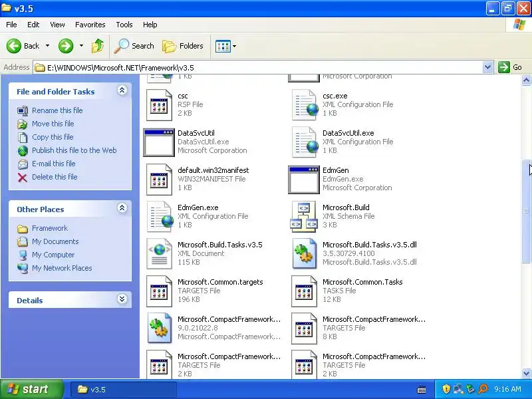Open the View menu
This screenshot has height=399, width=532.
pos(57,25)
